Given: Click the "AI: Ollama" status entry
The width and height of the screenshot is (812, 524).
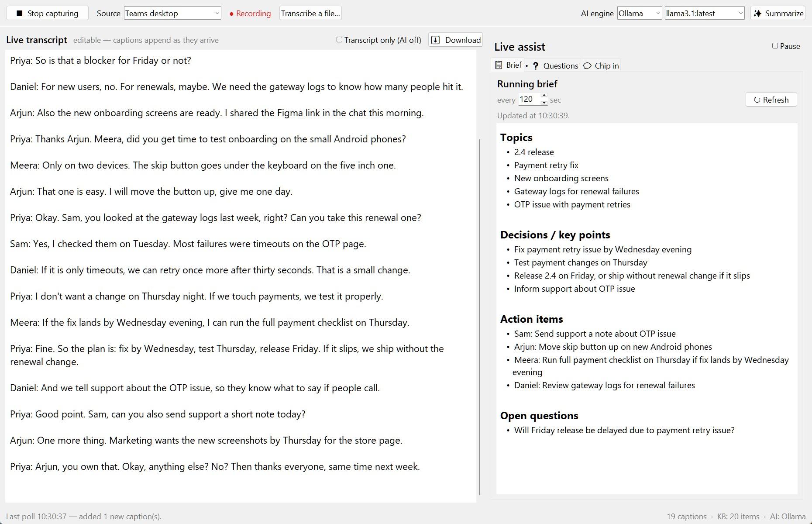Looking at the screenshot, I should (788, 517).
